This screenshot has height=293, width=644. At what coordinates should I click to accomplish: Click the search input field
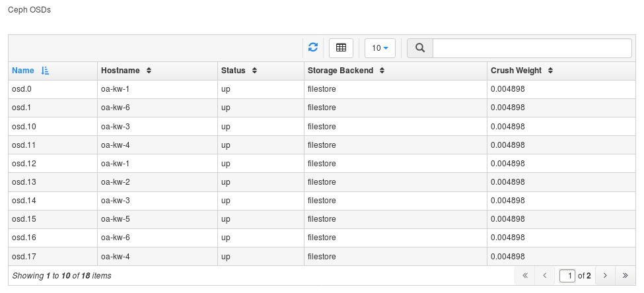pos(532,48)
